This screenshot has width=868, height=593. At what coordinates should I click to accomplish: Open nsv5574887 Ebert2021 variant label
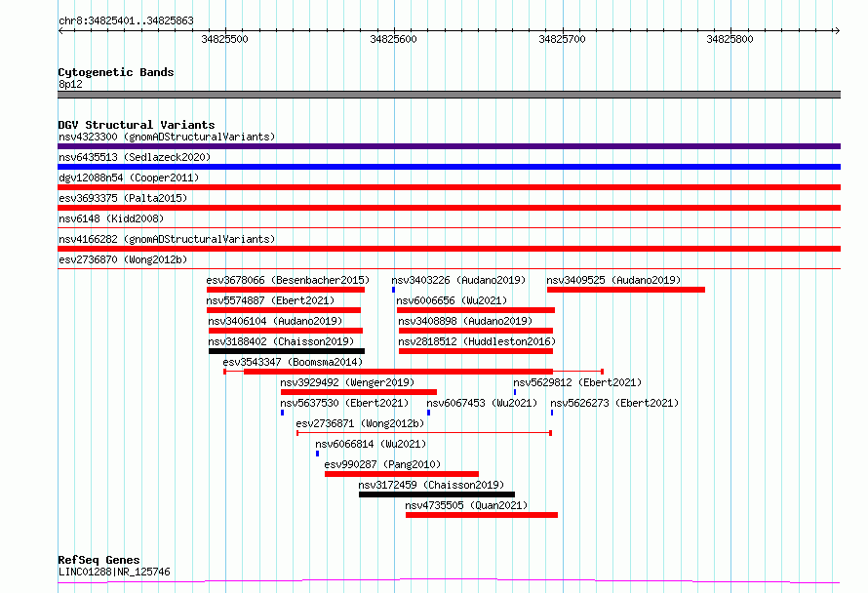click(x=271, y=300)
